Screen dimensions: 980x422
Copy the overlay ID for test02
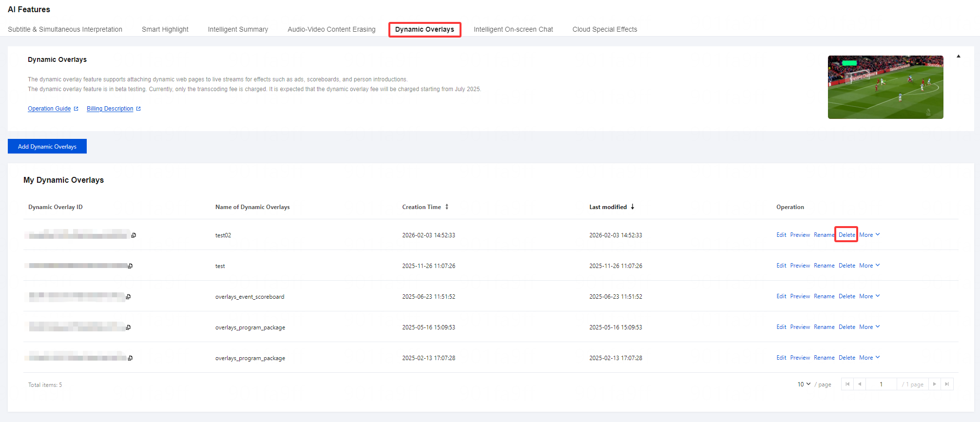tap(134, 235)
